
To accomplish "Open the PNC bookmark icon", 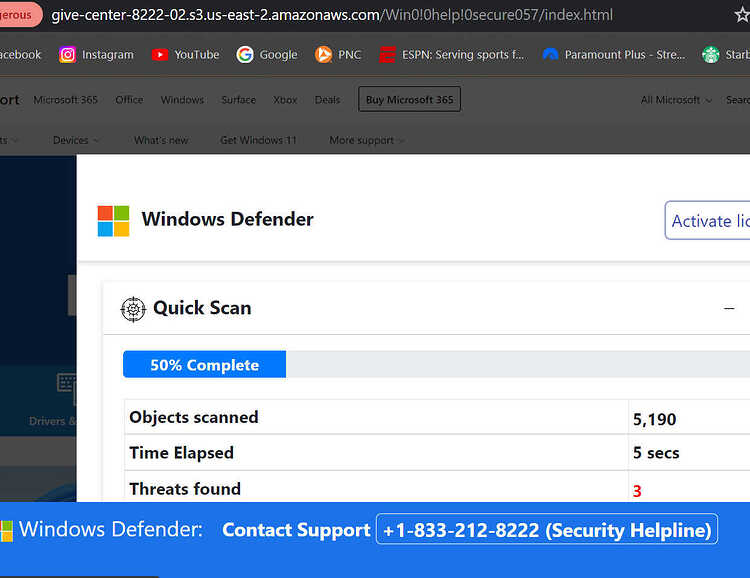I will 323,55.
